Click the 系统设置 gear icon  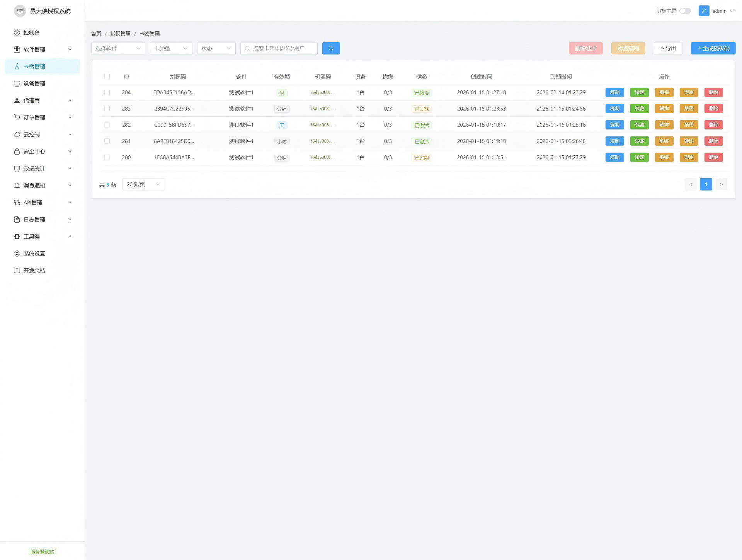coord(17,254)
